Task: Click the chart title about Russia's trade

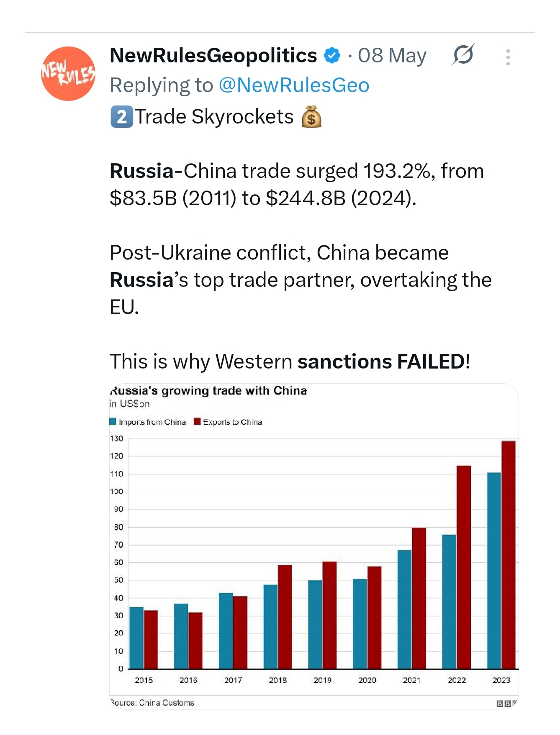Action: coord(208,391)
